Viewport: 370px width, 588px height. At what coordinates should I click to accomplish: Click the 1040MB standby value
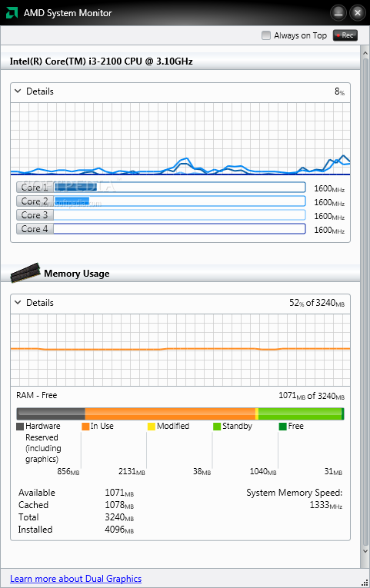[263, 471]
